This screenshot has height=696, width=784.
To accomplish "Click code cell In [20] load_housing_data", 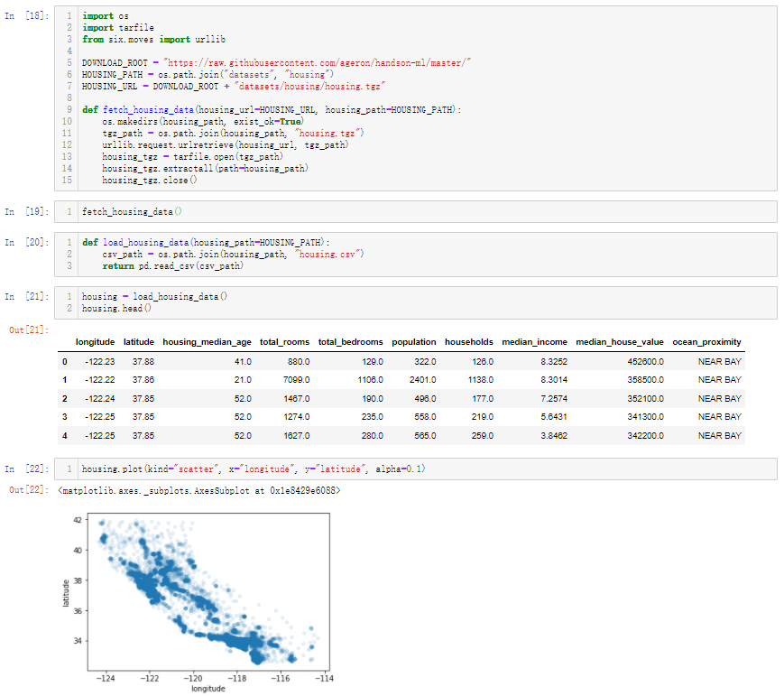I will tap(416, 255).
